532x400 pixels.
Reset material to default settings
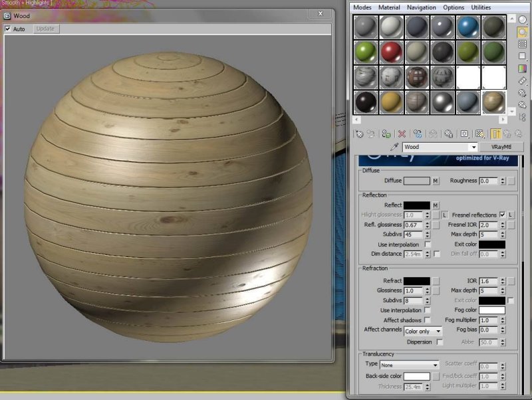pyautogui.click(x=402, y=134)
